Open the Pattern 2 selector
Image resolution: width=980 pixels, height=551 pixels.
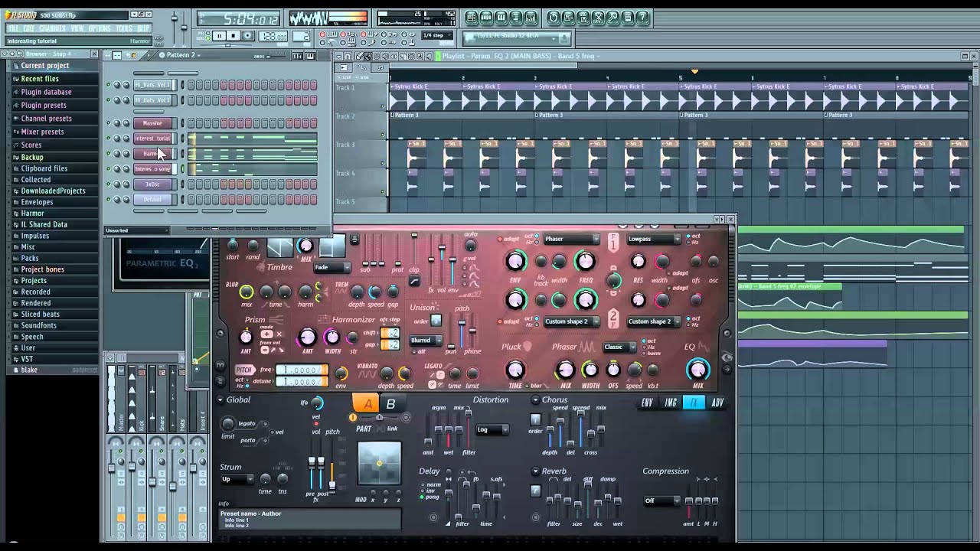[x=181, y=55]
